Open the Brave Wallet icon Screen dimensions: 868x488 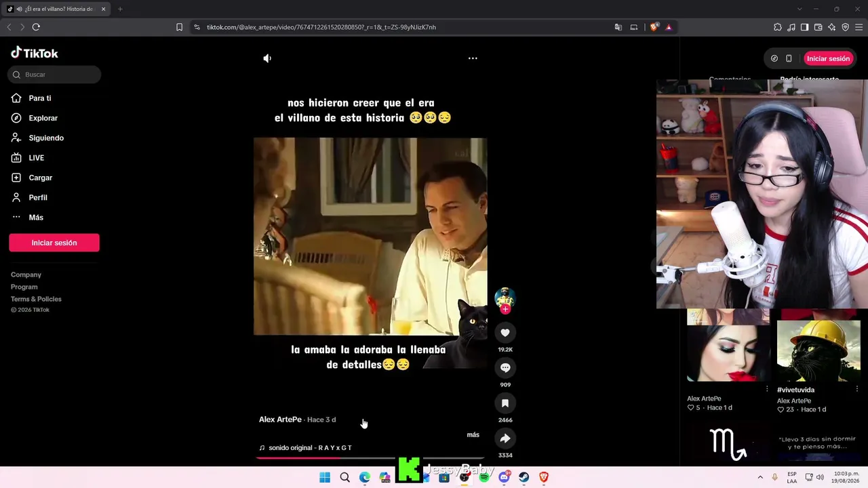pos(818,27)
